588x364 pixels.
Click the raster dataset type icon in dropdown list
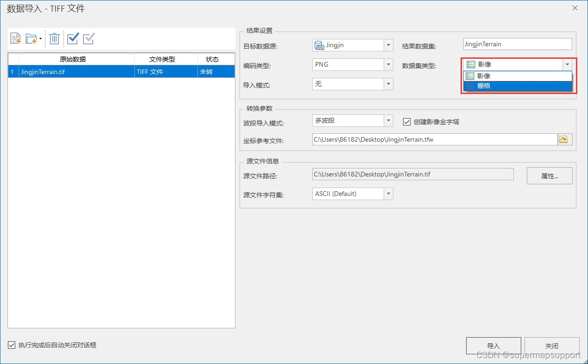click(469, 86)
